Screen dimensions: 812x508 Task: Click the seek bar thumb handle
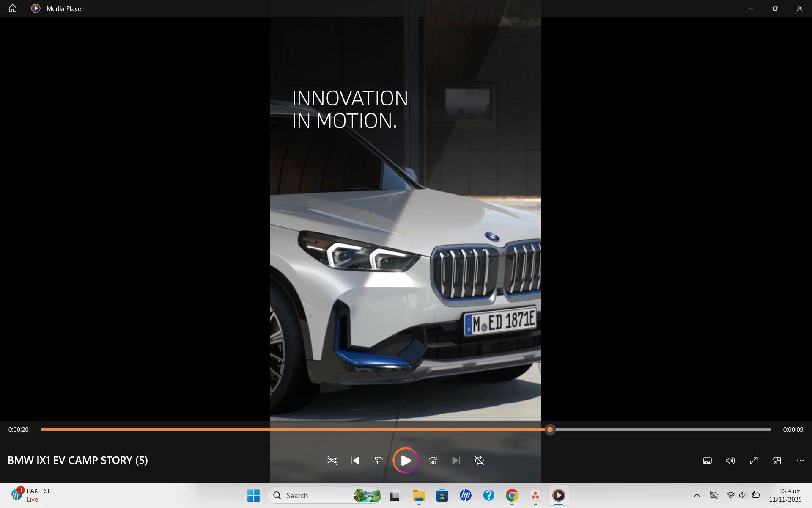[x=550, y=429]
